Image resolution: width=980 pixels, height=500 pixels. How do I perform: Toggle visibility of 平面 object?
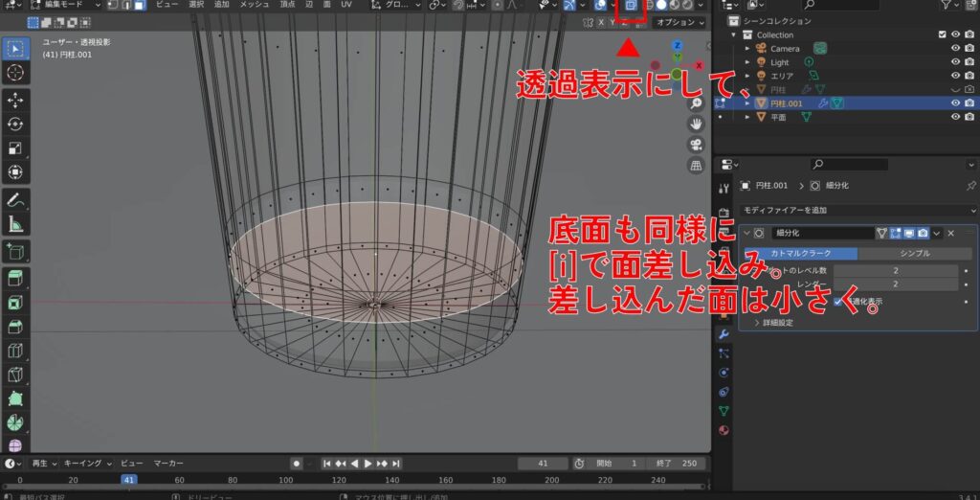point(955,117)
